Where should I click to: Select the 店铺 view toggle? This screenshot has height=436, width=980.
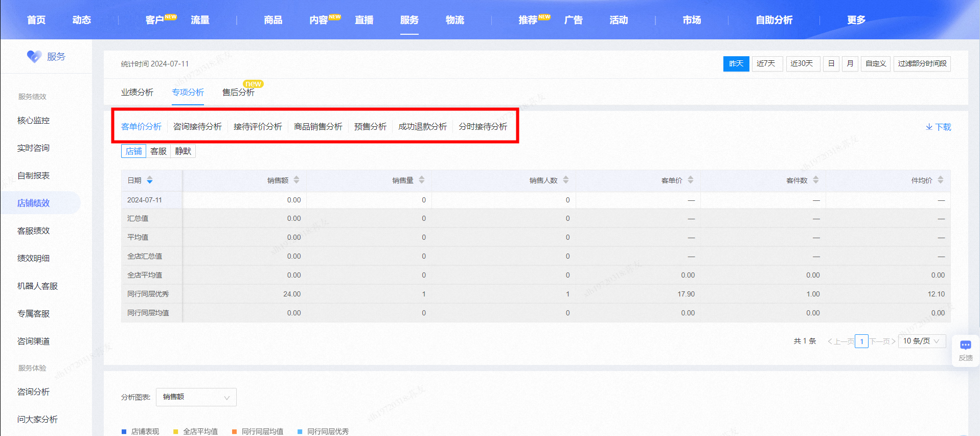click(x=134, y=151)
